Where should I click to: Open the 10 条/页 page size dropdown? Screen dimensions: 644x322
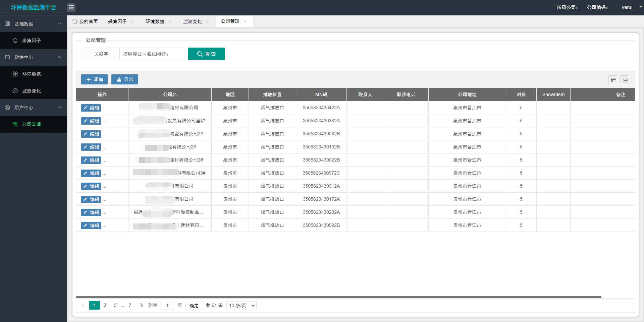coord(241,306)
